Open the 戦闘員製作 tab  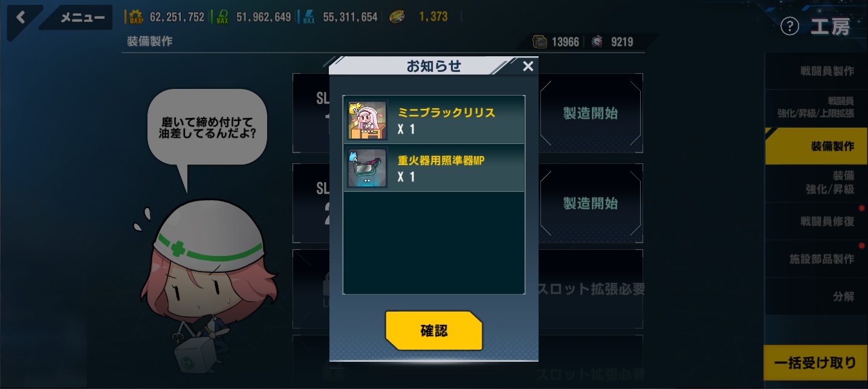(816, 71)
